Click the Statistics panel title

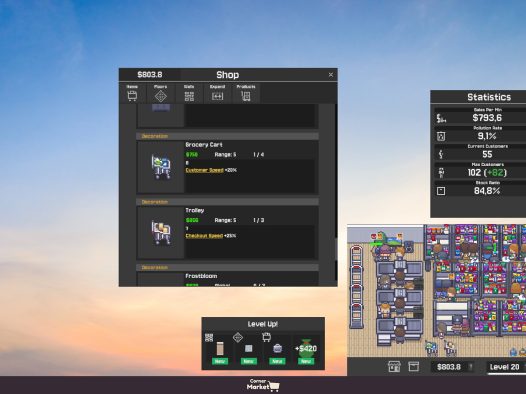point(489,97)
